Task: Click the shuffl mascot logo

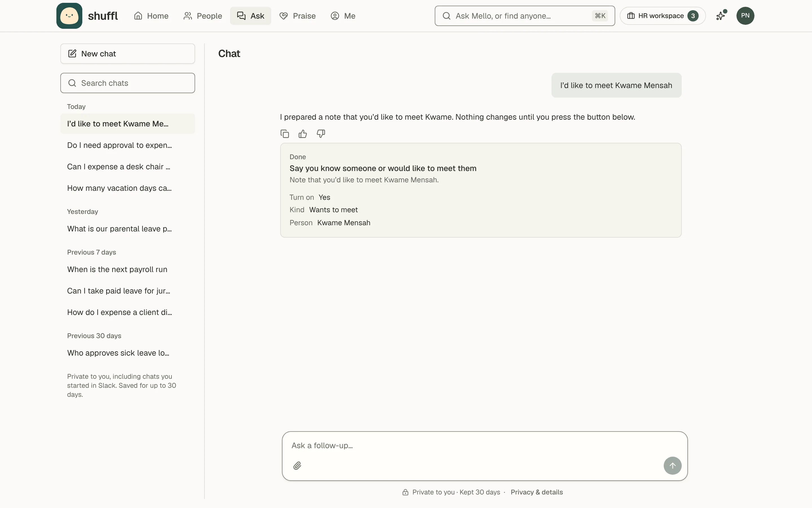Action: (x=69, y=16)
